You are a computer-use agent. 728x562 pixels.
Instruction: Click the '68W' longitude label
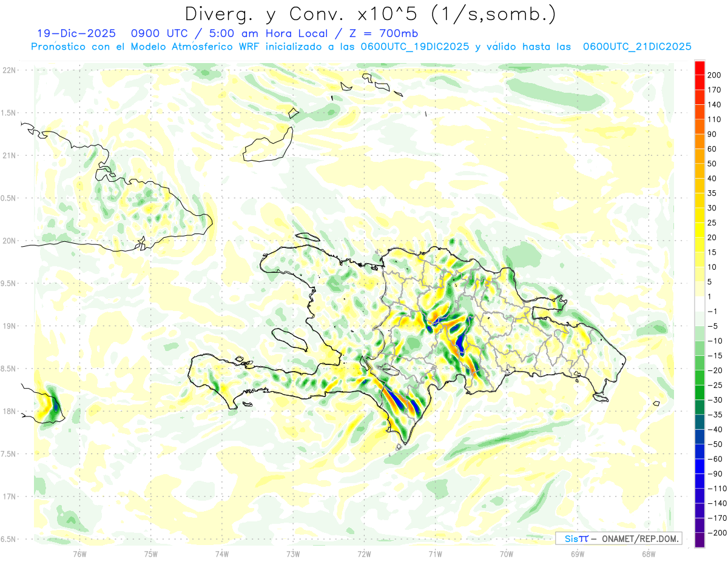click(x=649, y=554)
